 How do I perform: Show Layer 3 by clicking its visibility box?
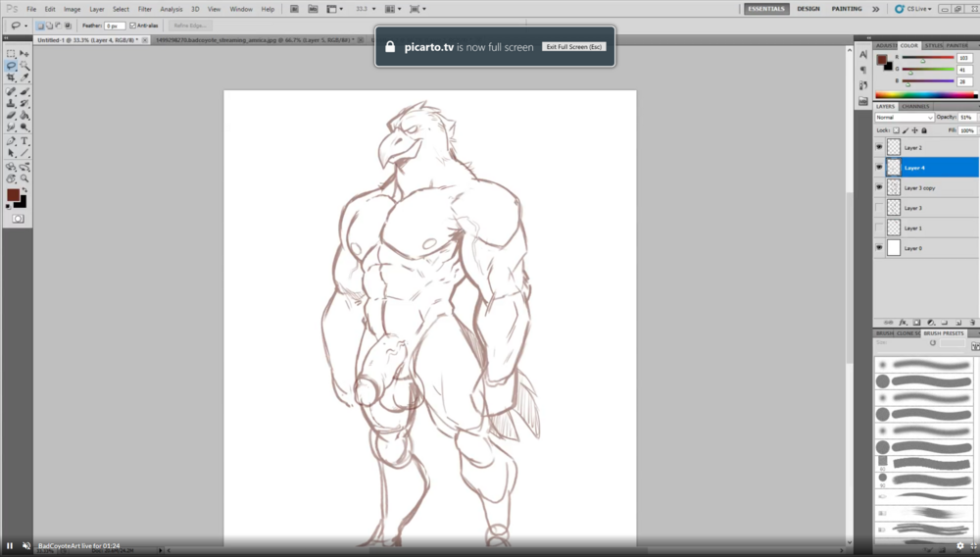[879, 208]
